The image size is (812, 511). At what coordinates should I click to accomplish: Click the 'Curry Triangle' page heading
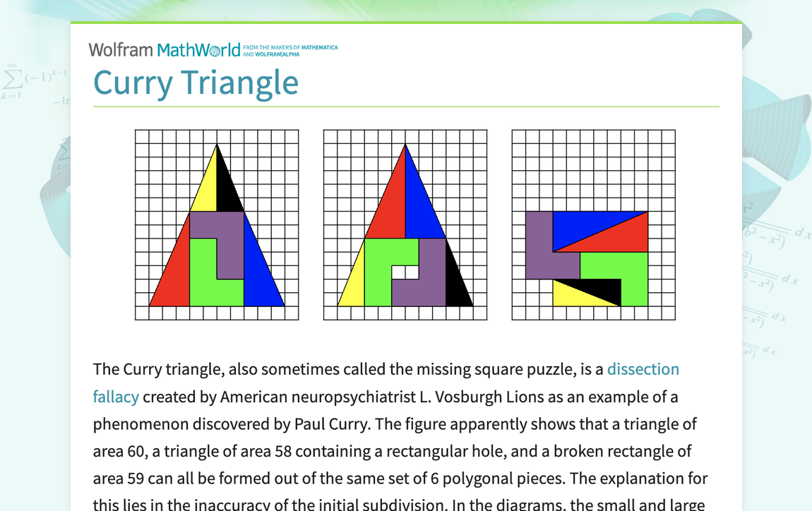point(196,83)
